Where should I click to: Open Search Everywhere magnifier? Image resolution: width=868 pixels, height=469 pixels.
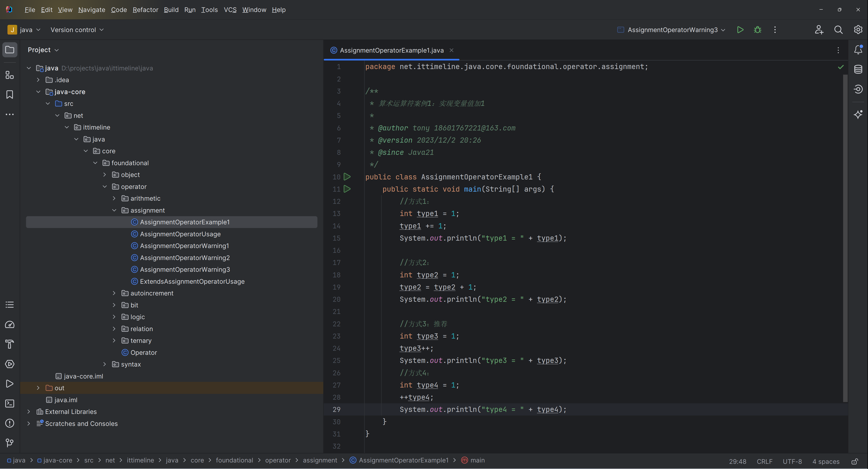pyautogui.click(x=838, y=30)
